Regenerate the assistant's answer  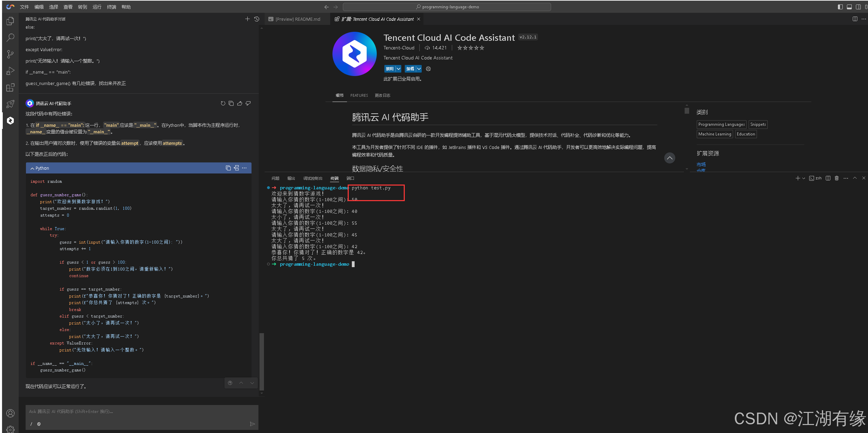pyautogui.click(x=223, y=103)
